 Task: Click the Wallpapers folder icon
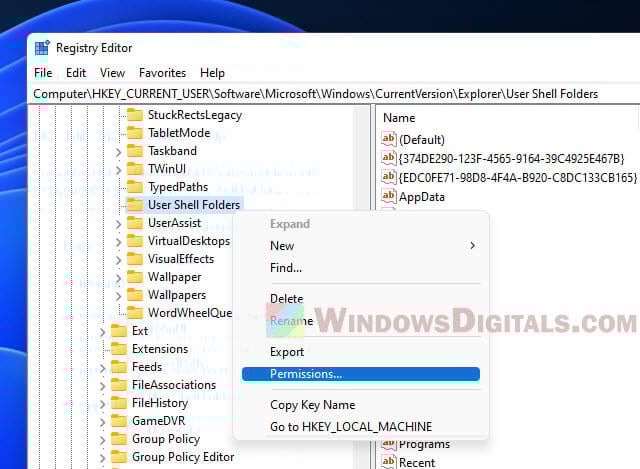click(x=135, y=295)
